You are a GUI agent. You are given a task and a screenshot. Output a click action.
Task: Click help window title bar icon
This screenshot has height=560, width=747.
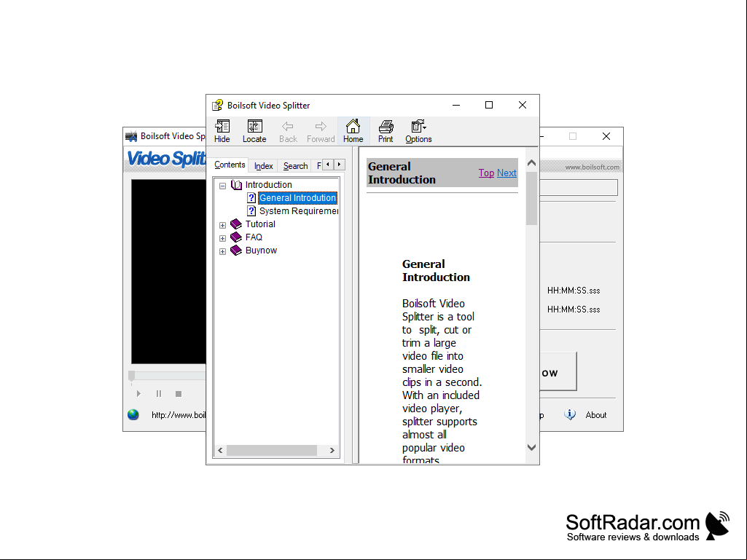[x=218, y=105]
